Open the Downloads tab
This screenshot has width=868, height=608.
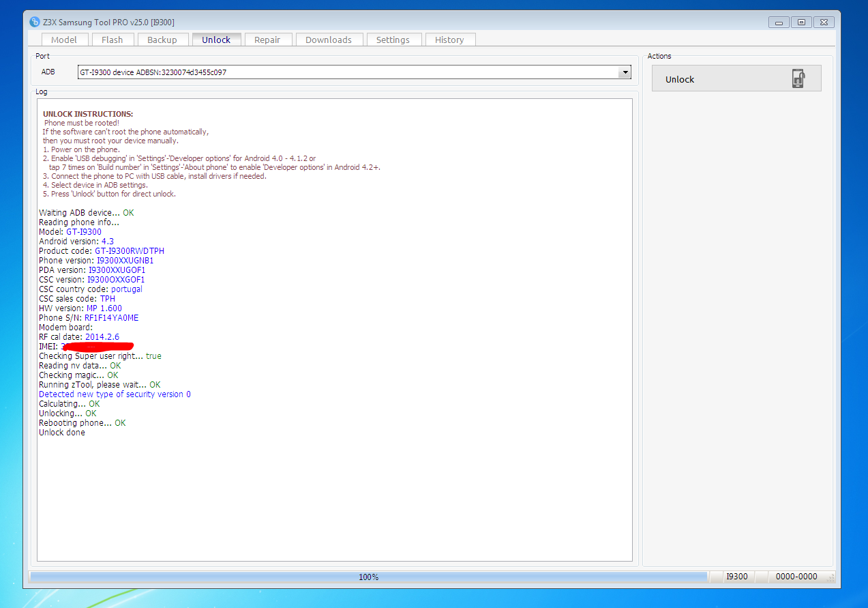click(329, 40)
